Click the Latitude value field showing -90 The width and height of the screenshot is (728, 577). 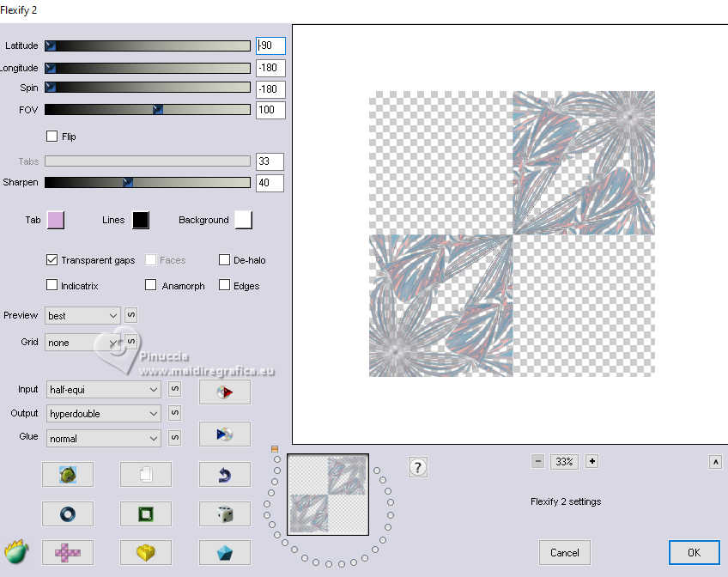270,46
